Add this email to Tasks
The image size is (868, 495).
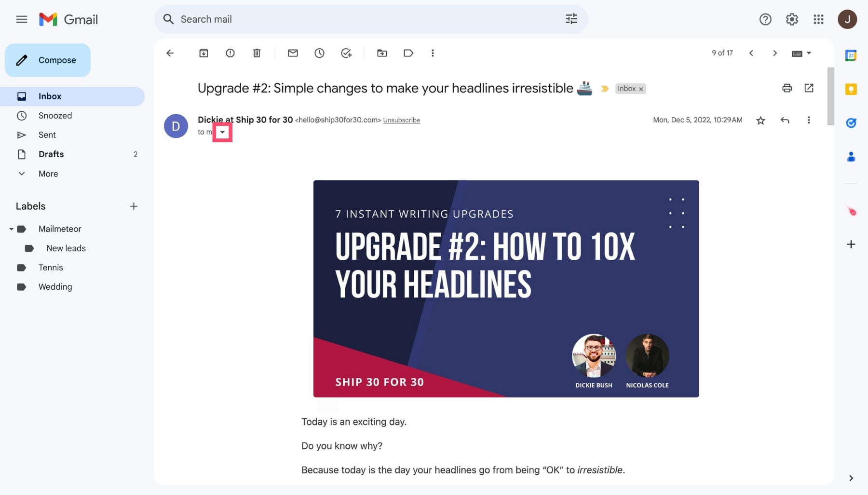[x=346, y=53]
